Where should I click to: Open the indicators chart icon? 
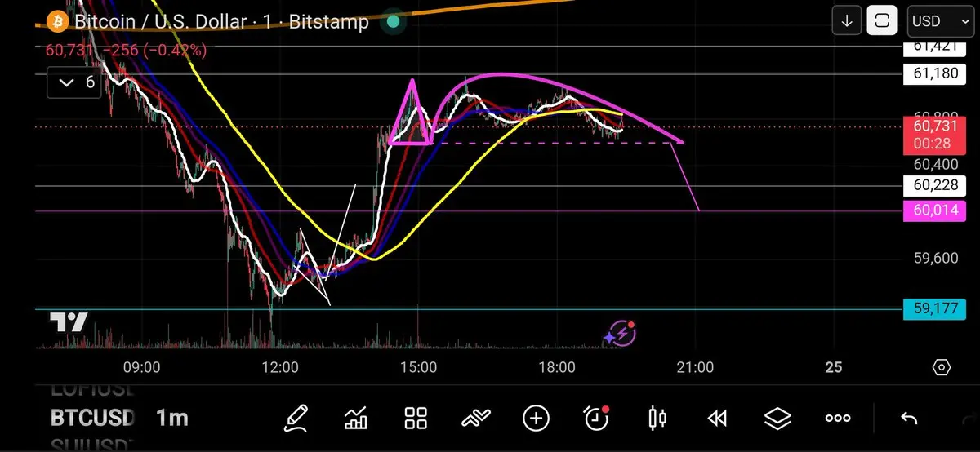click(356, 419)
